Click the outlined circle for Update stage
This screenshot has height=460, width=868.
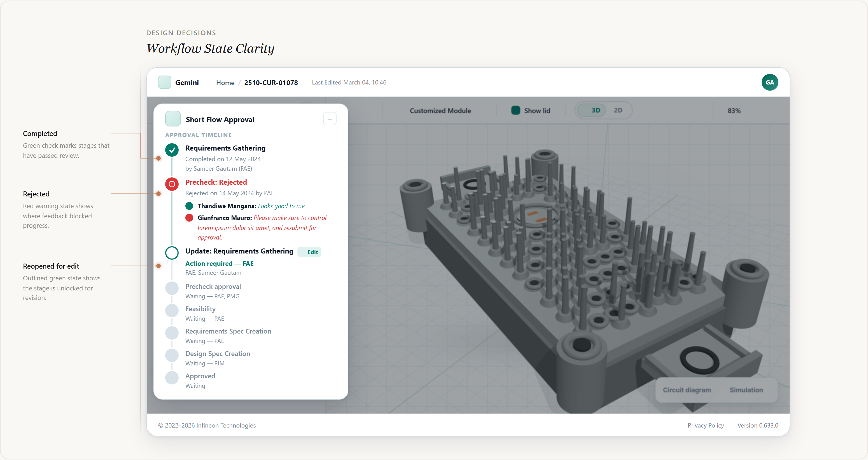tap(172, 253)
